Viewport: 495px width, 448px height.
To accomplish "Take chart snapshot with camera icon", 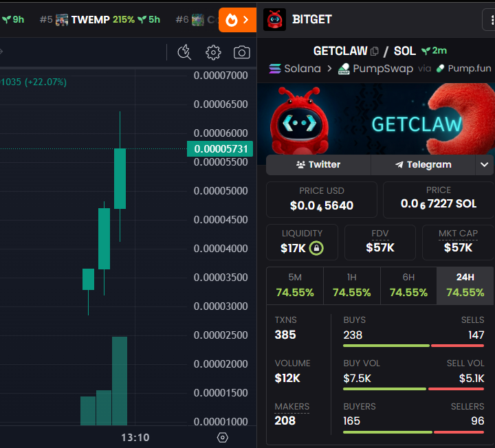I will tap(242, 52).
